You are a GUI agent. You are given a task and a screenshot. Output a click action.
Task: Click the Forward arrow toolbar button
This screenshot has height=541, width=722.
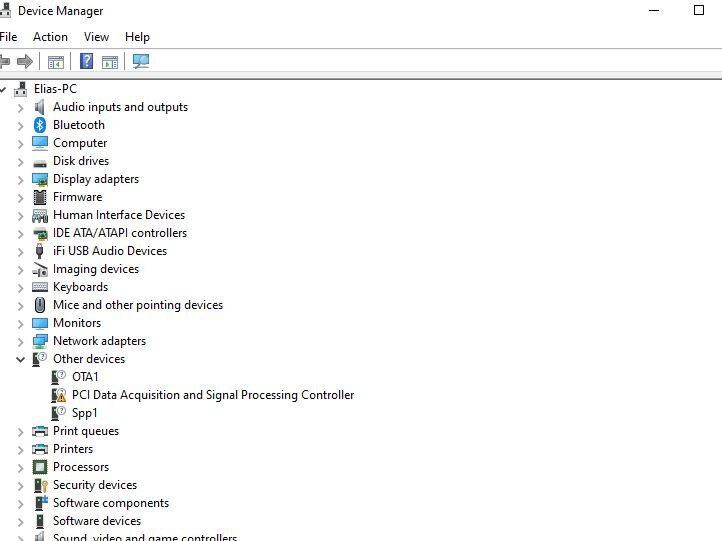pyautogui.click(x=24, y=61)
